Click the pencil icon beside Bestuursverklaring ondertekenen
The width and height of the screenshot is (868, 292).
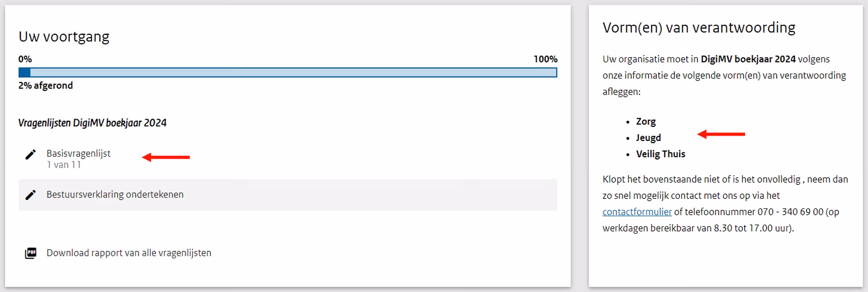pos(30,195)
